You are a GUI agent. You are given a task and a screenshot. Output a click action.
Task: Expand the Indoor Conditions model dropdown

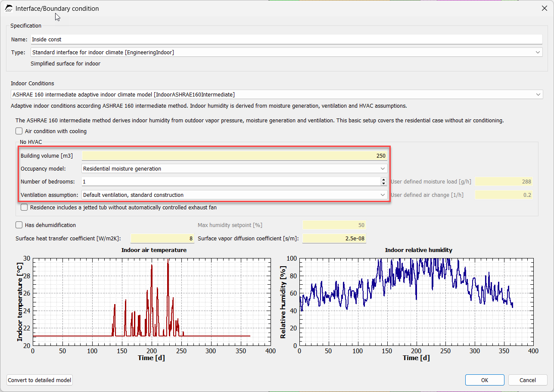[x=277, y=94]
